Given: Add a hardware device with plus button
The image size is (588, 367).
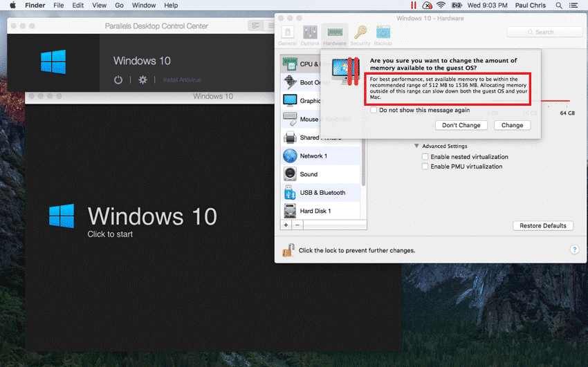Looking at the screenshot, I should click(x=286, y=225).
